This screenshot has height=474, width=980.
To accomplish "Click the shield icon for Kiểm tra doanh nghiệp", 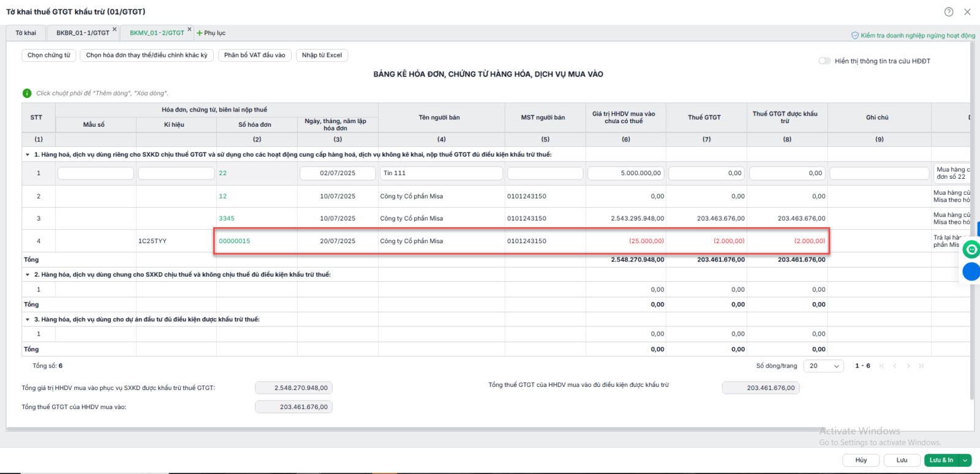I will (x=855, y=36).
